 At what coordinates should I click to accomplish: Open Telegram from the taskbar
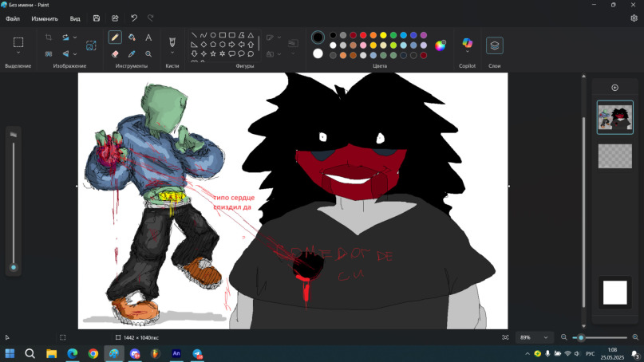[x=196, y=353]
